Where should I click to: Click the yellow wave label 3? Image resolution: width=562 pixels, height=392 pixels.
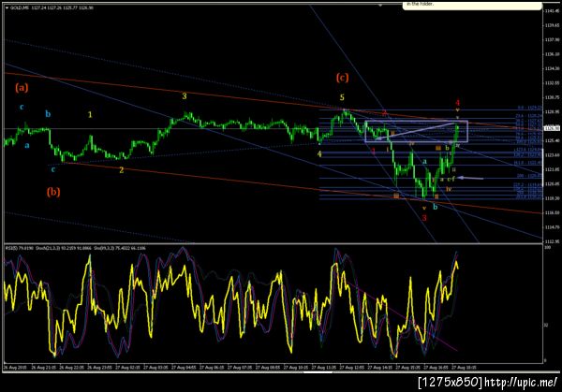tap(185, 96)
